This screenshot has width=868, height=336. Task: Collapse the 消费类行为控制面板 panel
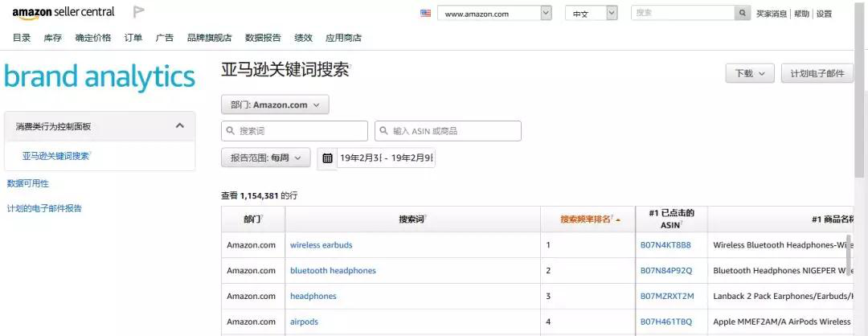point(179,125)
